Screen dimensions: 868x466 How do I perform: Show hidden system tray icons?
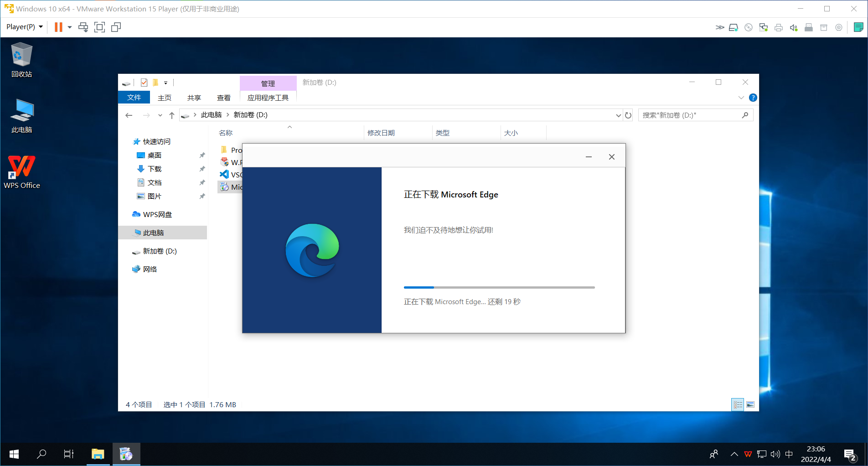coord(734,454)
